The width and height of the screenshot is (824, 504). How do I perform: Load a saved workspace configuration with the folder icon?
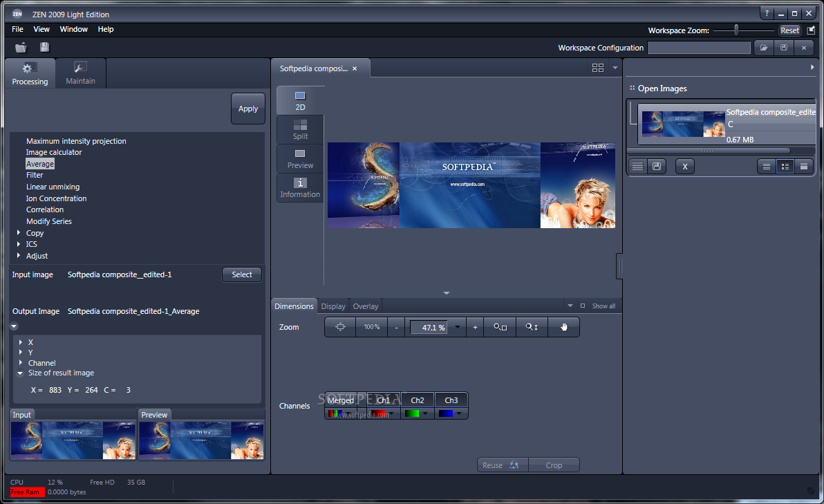click(764, 48)
